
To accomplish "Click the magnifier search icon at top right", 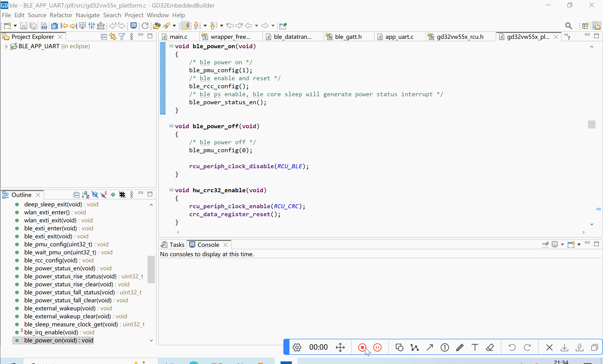I will pos(569,26).
